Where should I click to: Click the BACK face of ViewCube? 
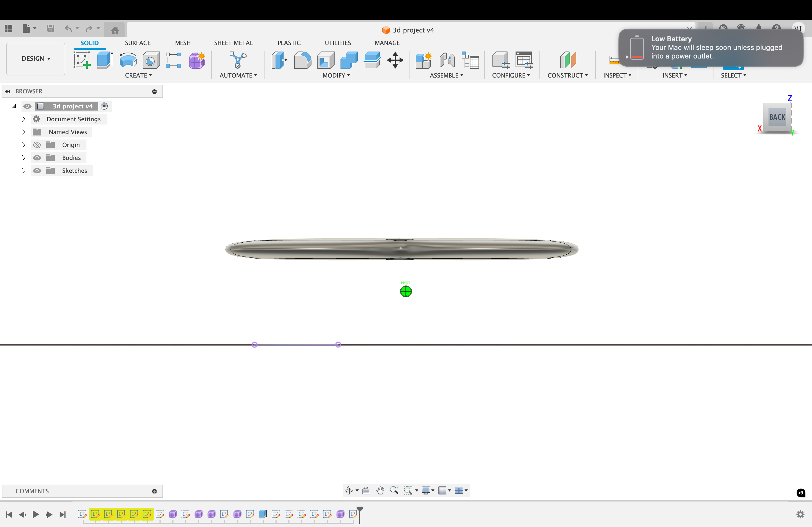(777, 117)
